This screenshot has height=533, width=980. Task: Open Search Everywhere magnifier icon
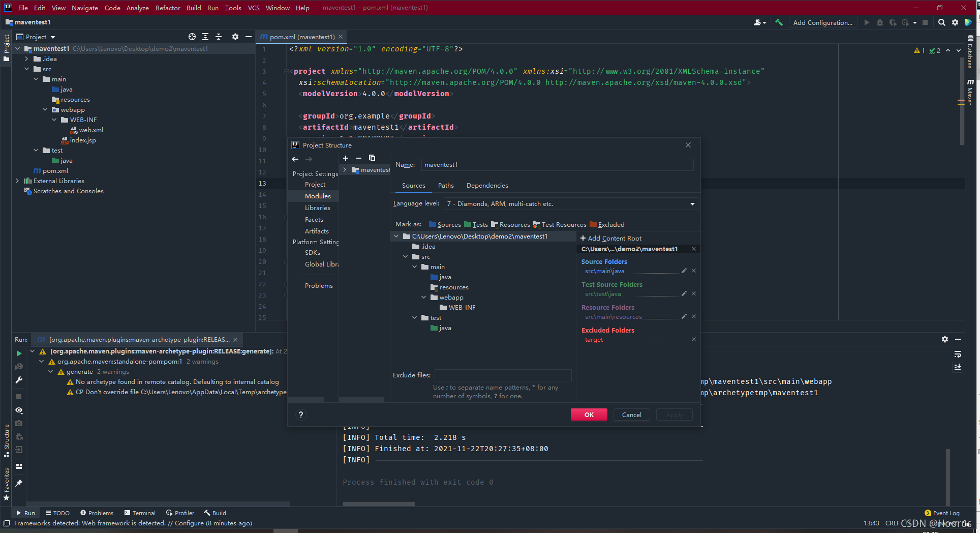point(942,22)
